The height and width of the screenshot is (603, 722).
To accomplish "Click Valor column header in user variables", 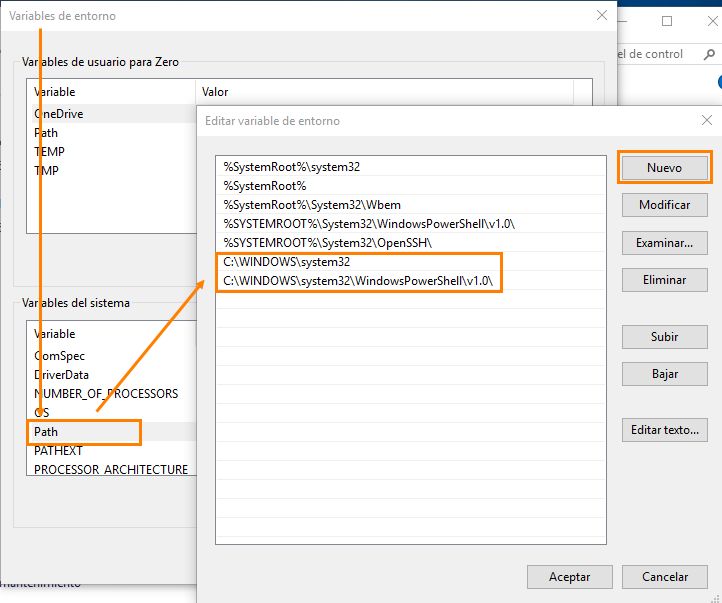I will pyautogui.click(x=384, y=92).
